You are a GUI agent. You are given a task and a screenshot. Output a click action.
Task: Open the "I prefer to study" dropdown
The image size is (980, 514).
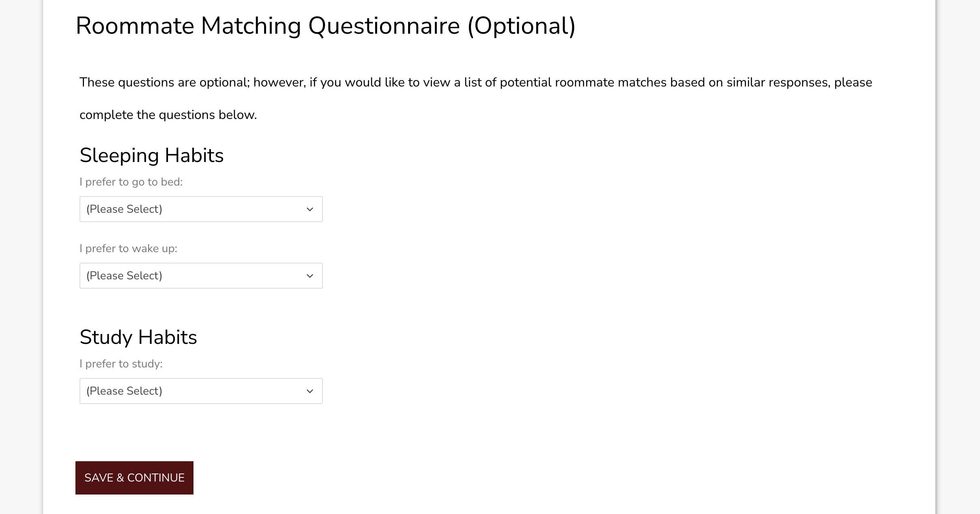(201, 391)
